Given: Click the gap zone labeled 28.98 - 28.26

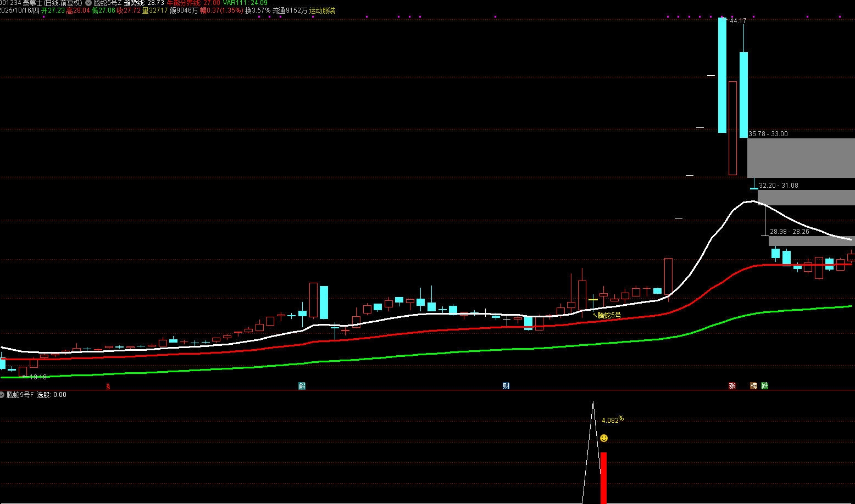Looking at the screenshot, I should coord(812,240).
